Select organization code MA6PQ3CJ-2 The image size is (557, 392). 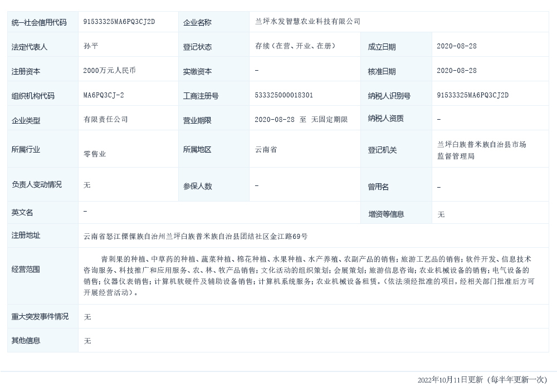point(104,95)
